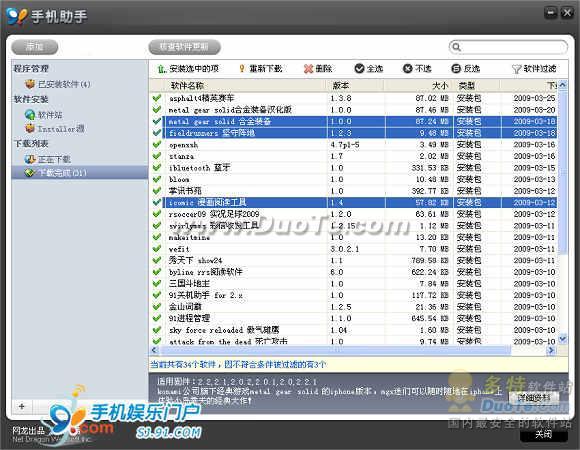Minimize the 手机助手 window

pyautogui.click(x=551, y=13)
